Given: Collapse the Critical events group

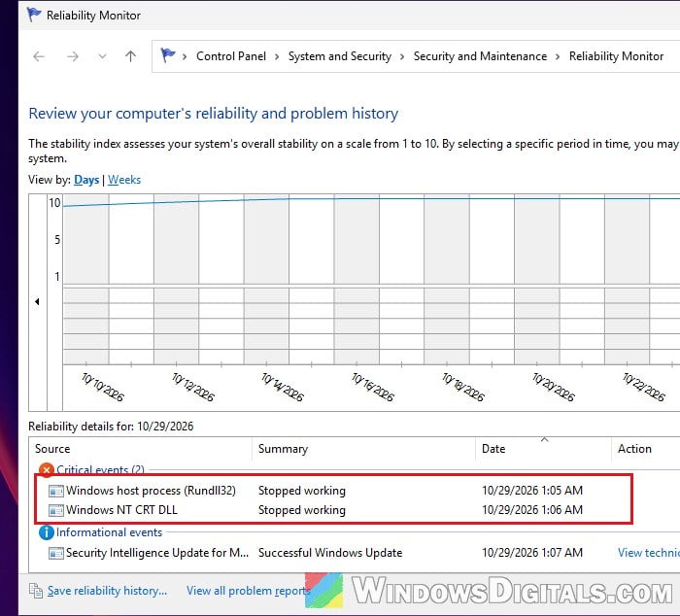Looking at the screenshot, I should 100,470.
